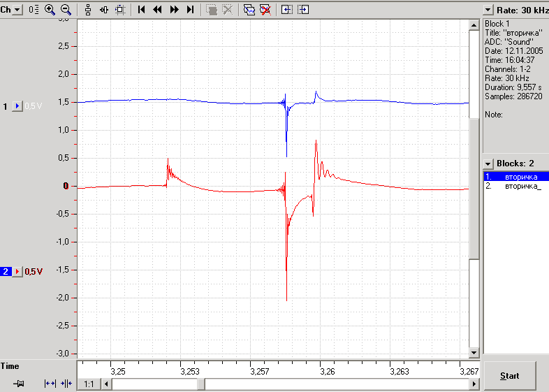Click the horizontal scrollbar left arrow
The image size is (549, 392).
[x=106, y=384]
